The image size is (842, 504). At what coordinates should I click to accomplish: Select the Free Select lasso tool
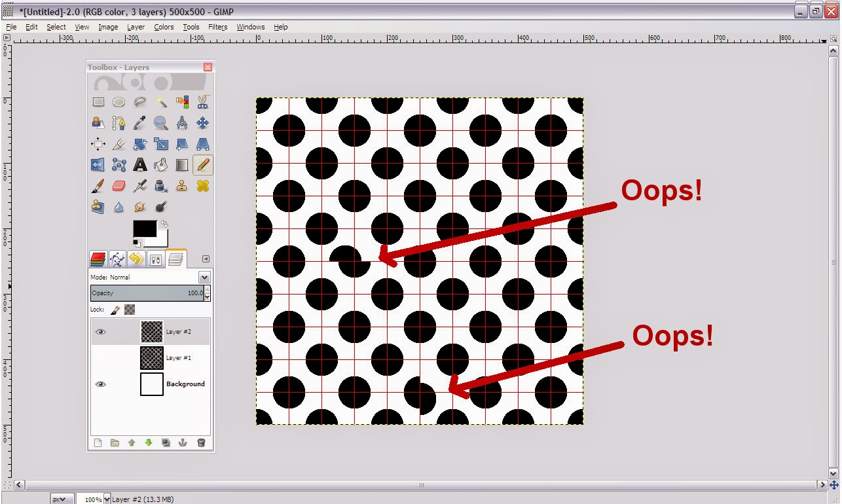(139, 101)
